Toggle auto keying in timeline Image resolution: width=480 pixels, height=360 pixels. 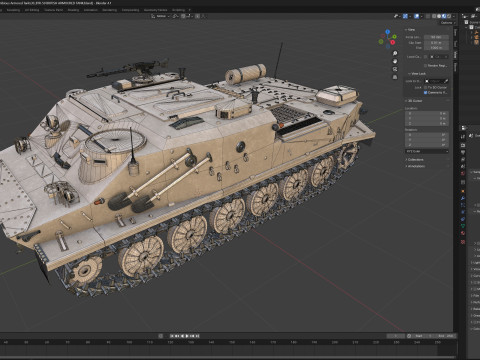pos(160,336)
